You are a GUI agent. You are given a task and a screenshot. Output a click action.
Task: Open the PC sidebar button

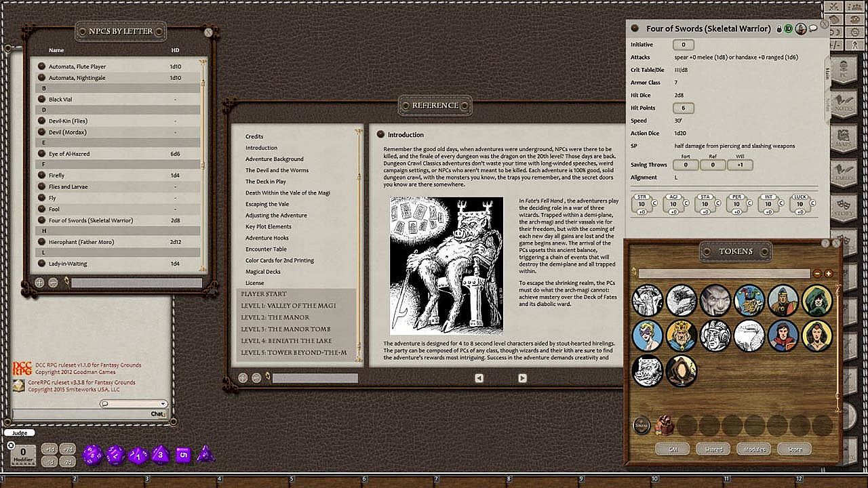[845, 70]
